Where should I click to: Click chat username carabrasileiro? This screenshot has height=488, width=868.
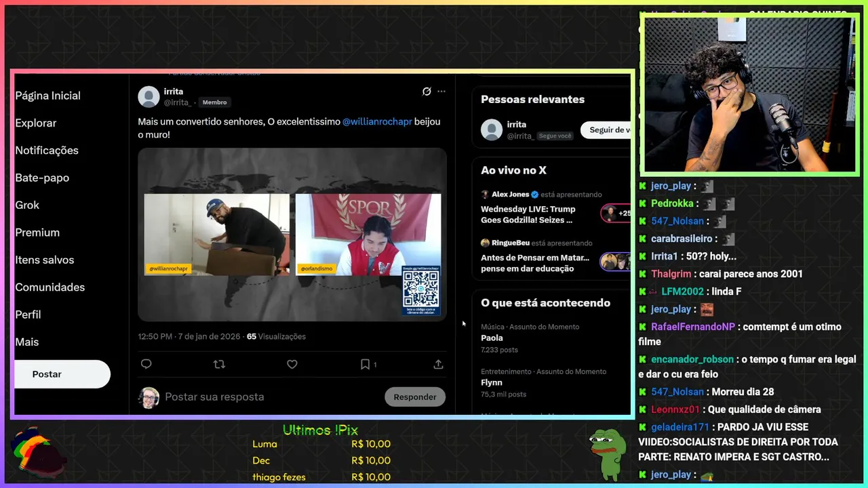coord(682,239)
